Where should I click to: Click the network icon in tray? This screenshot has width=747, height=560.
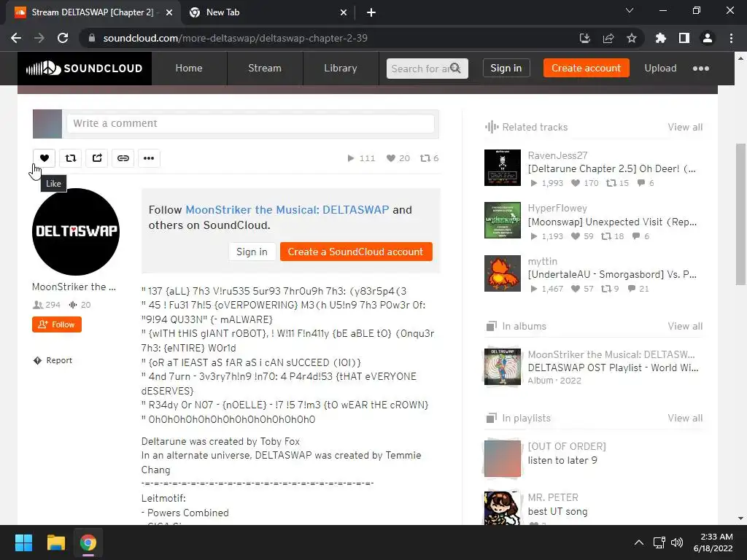[659, 542]
